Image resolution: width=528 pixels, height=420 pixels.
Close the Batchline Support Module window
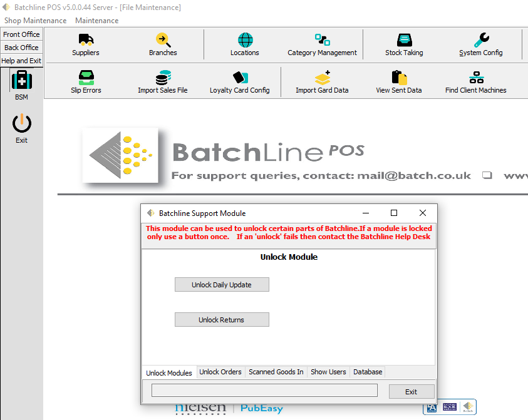click(423, 213)
